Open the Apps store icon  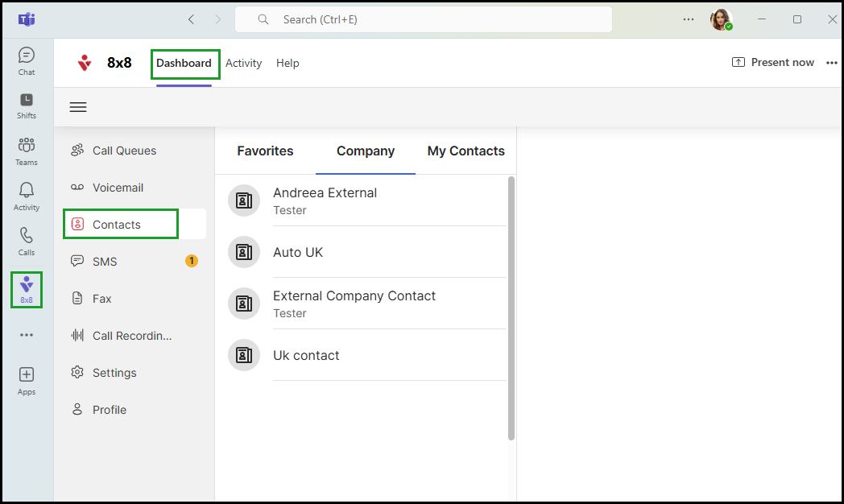pyautogui.click(x=27, y=381)
